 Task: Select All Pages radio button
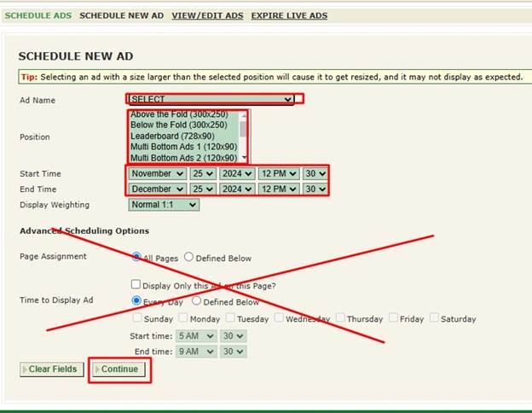point(136,257)
